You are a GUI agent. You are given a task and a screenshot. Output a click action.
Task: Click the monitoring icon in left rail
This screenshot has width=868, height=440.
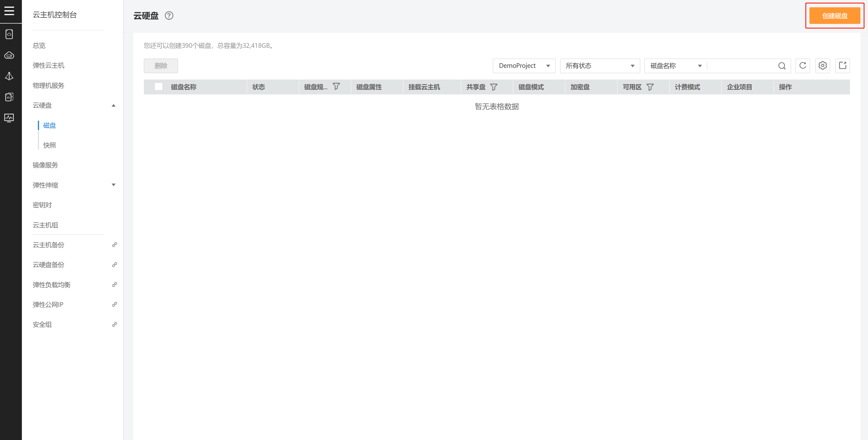click(x=9, y=118)
